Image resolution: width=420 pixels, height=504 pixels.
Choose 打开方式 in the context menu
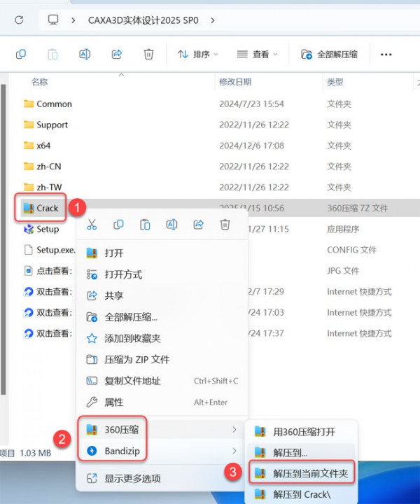pos(162,274)
